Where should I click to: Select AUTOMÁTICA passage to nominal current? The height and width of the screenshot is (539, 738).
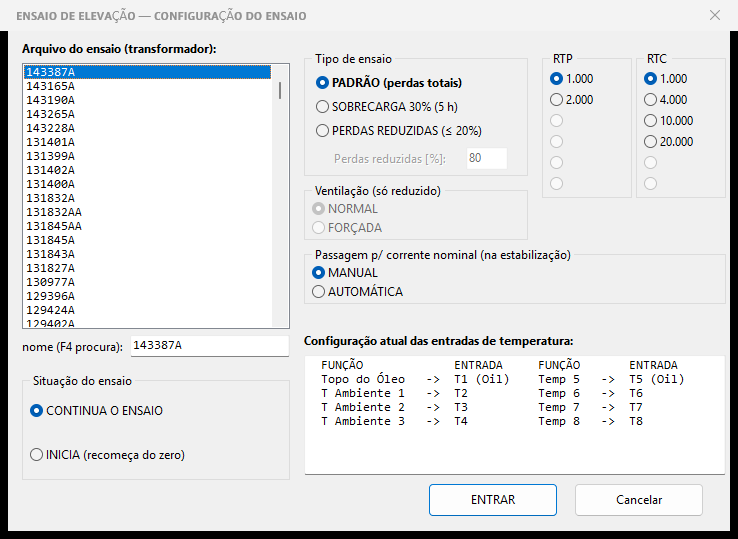pyautogui.click(x=357, y=292)
